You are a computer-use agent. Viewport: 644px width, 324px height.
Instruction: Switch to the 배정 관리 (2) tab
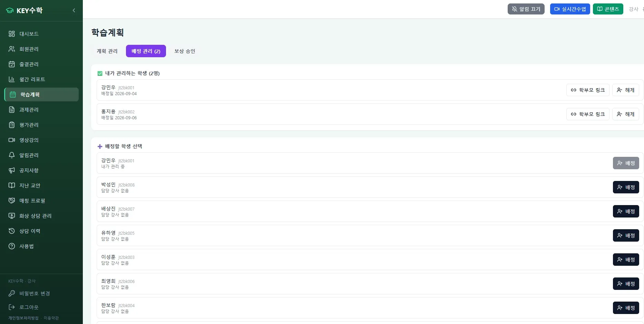point(146,51)
